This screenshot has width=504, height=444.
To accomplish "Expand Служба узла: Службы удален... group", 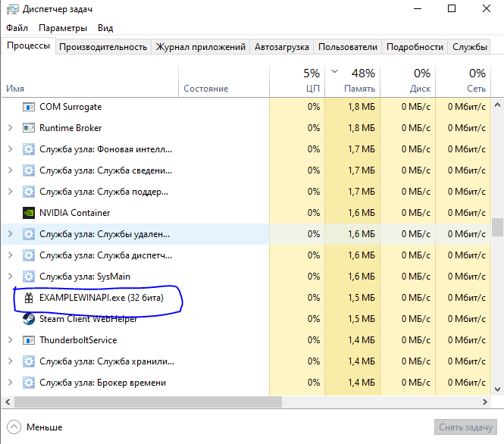I will pos(11,234).
